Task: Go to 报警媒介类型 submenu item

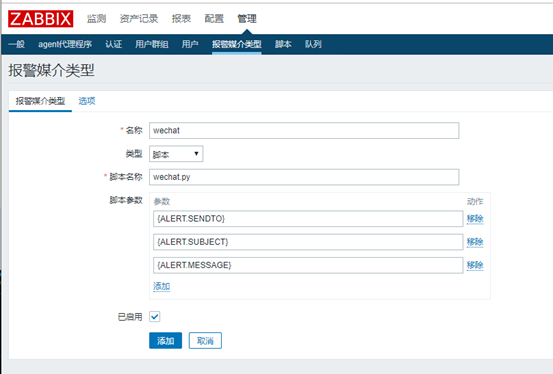Action: 237,44
